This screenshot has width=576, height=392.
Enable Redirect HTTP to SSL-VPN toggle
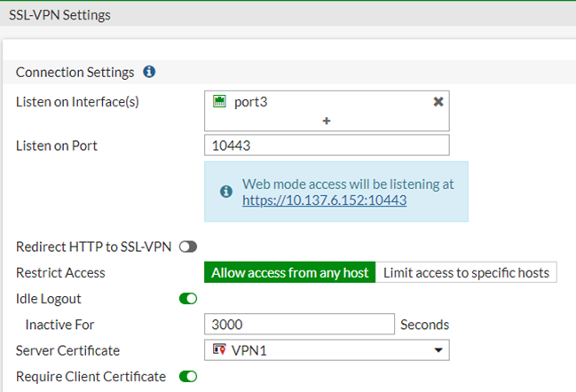[187, 247]
